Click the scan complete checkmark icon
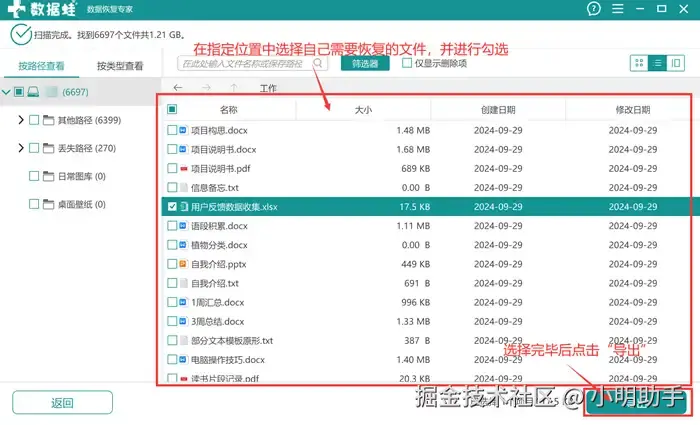The image size is (700, 425). pos(21,35)
